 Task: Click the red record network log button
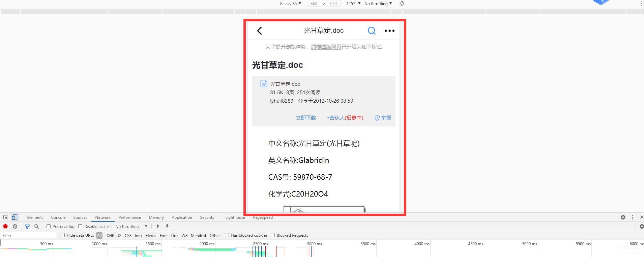coord(5,226)
